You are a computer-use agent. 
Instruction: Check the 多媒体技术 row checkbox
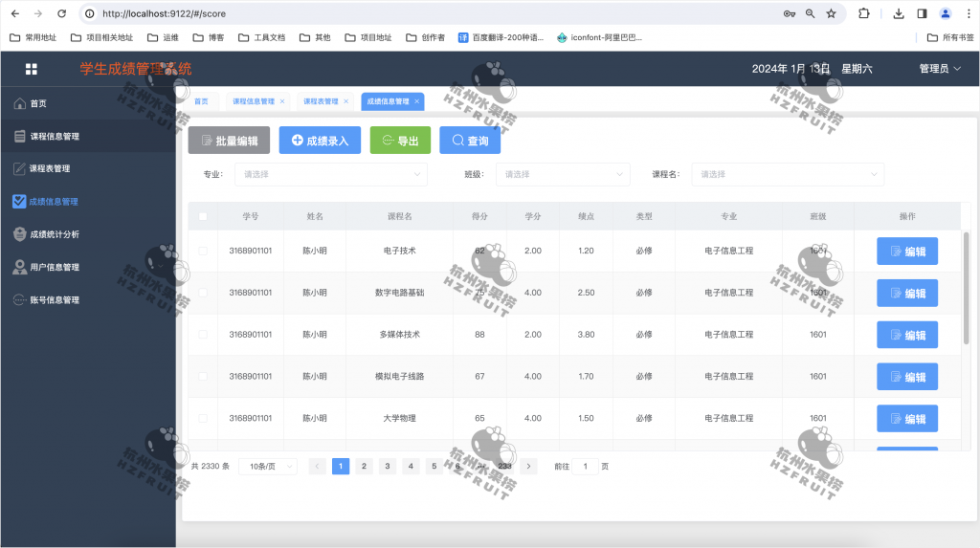click(203, 335)
